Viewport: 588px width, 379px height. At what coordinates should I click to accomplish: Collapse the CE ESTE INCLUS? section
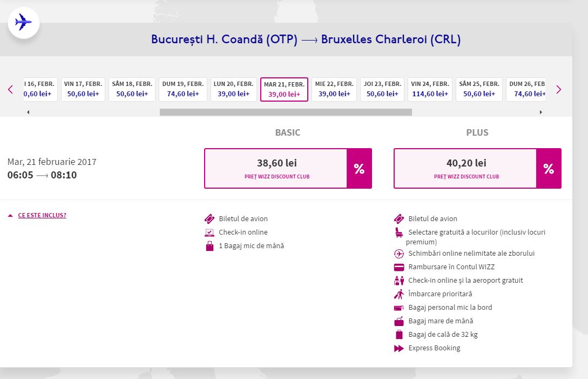click(42, 215)
